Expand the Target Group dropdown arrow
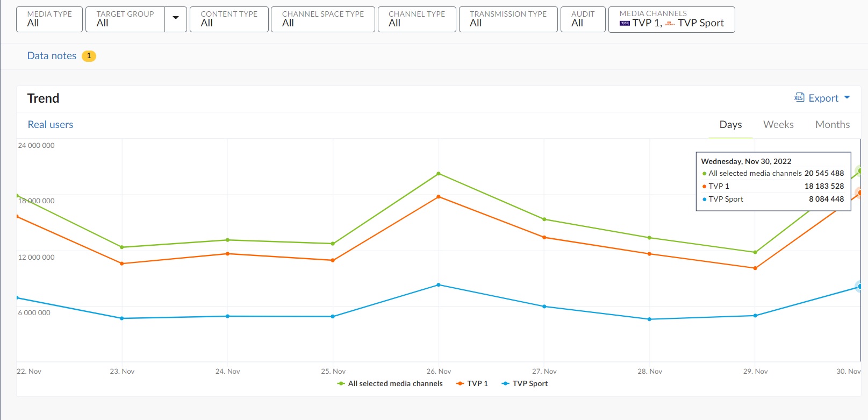 [x=175, y=19]
